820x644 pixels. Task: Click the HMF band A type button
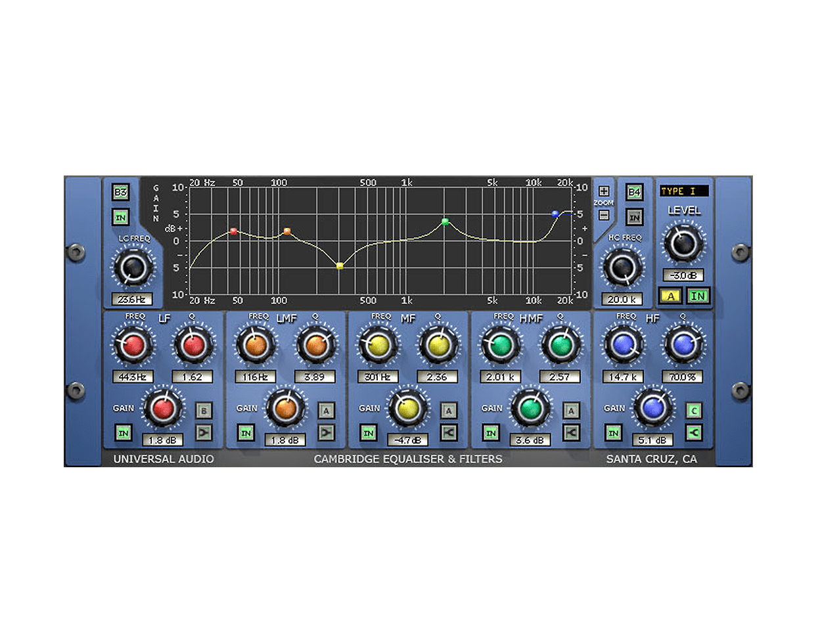[571, 411]
